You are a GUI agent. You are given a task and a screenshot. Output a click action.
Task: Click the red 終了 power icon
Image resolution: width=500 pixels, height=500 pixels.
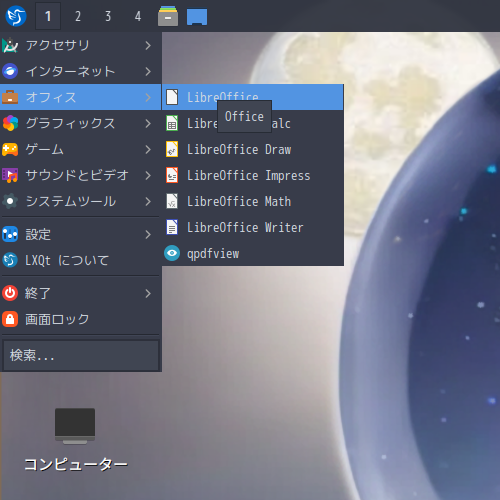click(x=10, y=293)
